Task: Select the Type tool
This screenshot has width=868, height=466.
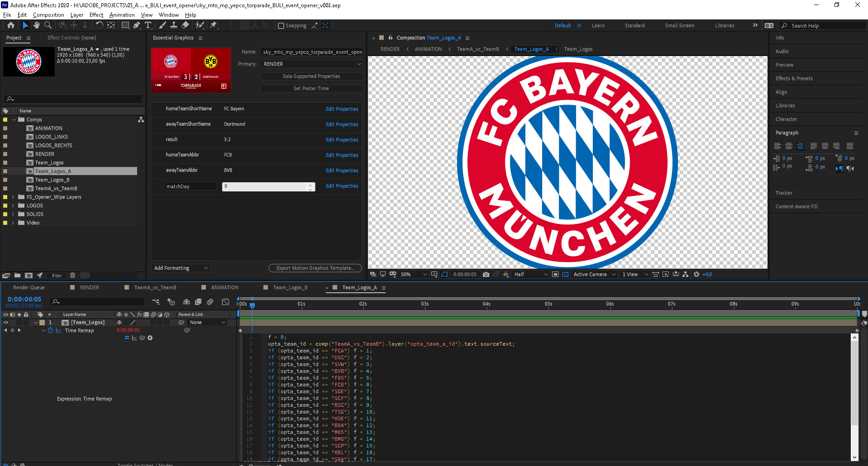Action: (148, 25)
